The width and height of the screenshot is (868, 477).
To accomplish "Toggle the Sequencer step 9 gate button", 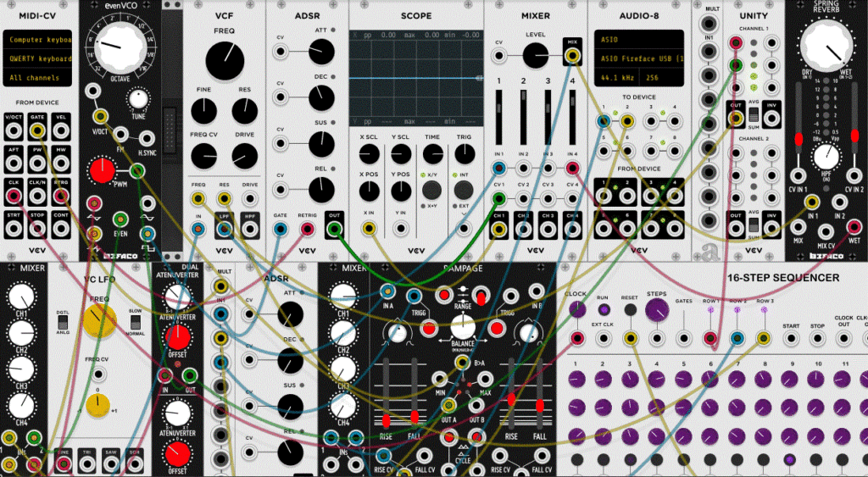I will tap(789, 459).
